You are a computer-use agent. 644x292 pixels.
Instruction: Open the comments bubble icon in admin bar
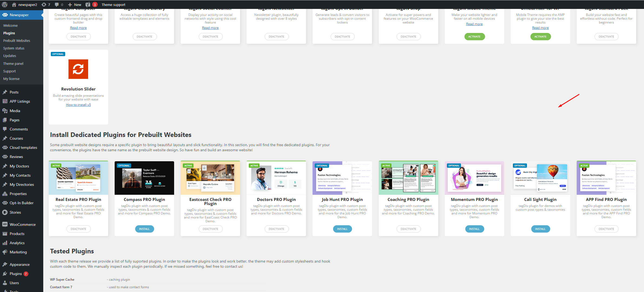coord(57,5)
